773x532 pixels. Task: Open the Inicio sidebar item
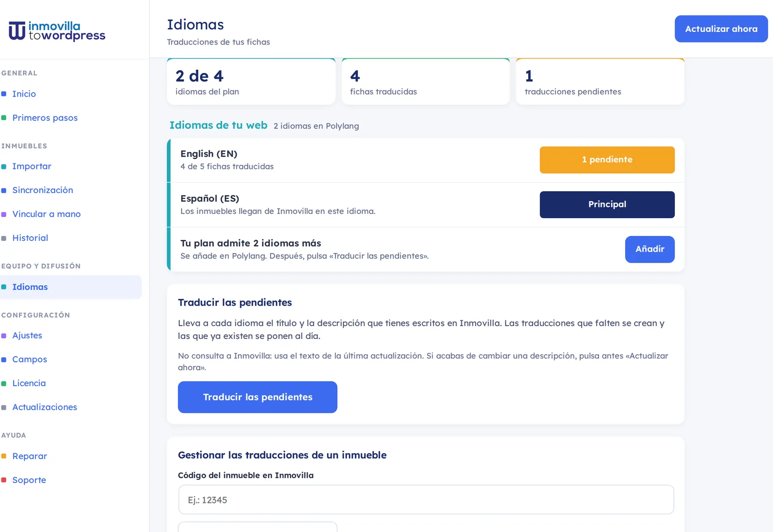coord(24,94)
